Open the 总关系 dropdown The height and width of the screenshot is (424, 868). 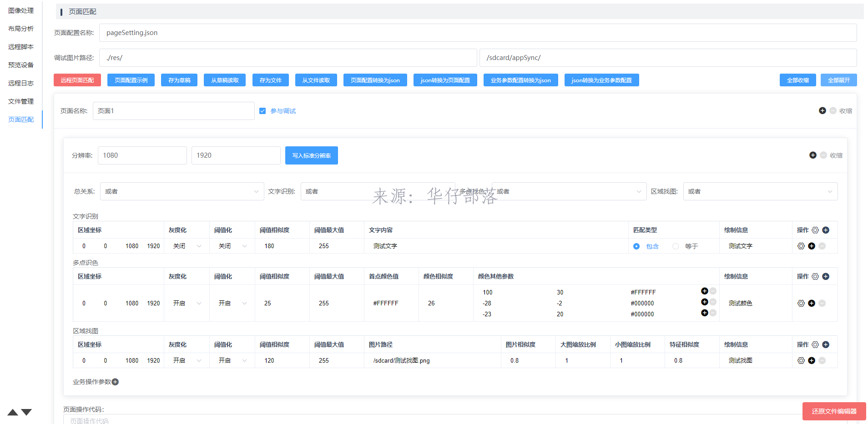click(x=182, y=191)
